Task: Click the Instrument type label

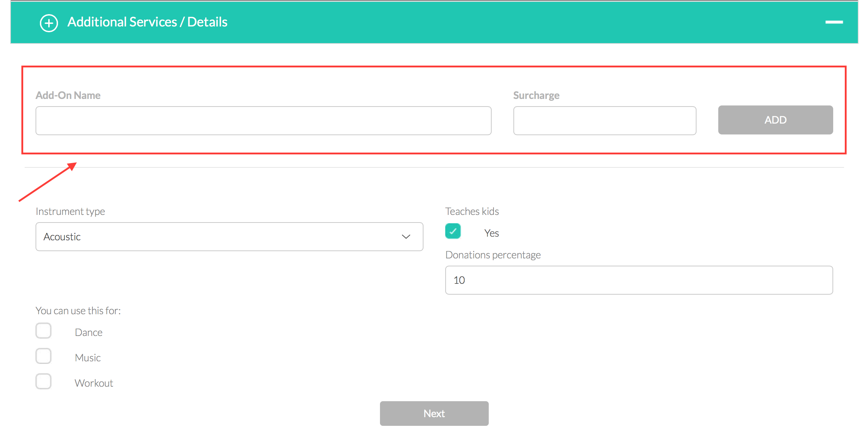Action: coord(70,211)
